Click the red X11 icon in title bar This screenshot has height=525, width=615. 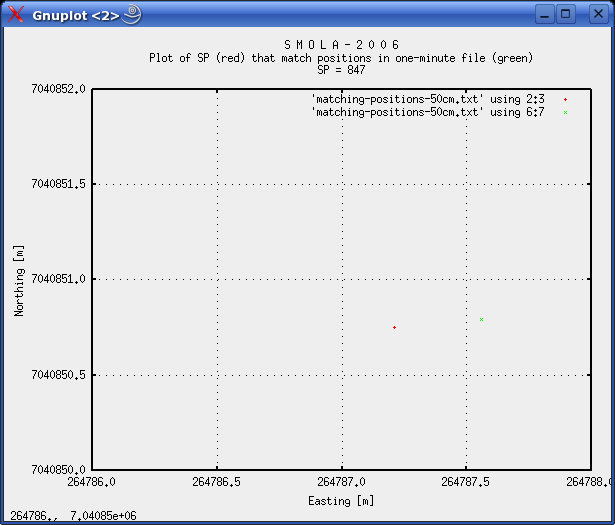(x=16, y=14)
